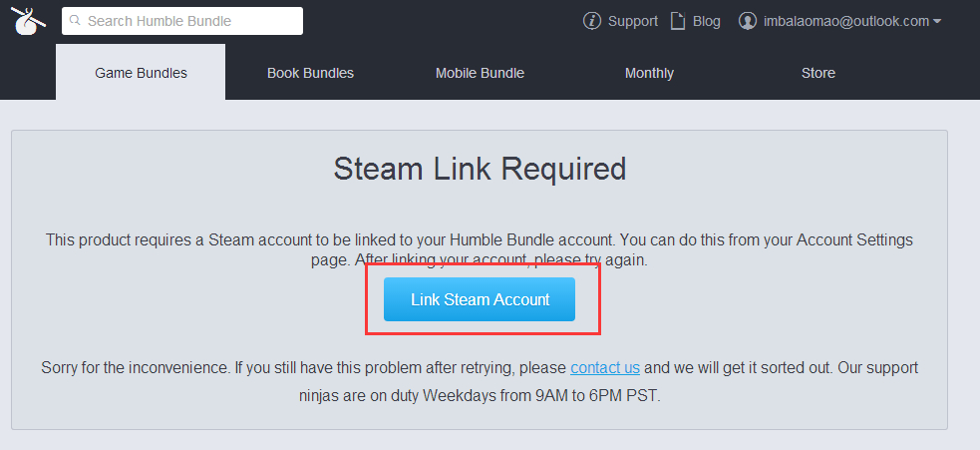
Task: Open the Support page link
Action: (x=632, y=21)
